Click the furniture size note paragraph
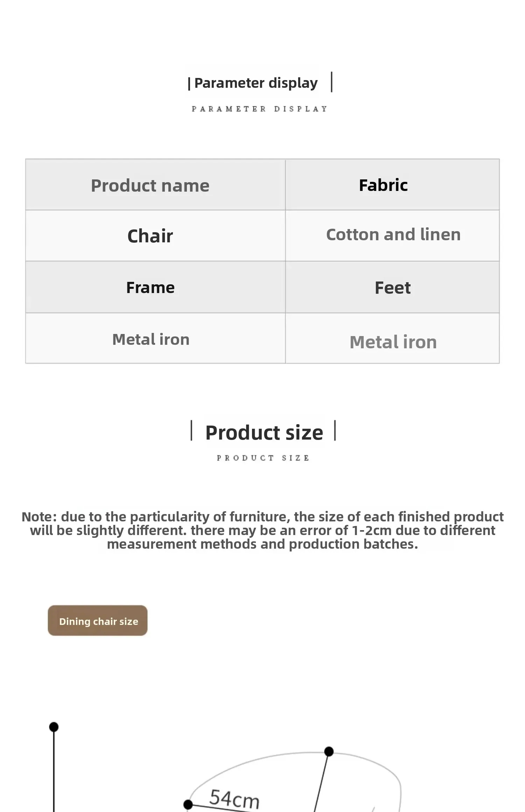This screenshot has height=812, width=525. click(262, 530)
